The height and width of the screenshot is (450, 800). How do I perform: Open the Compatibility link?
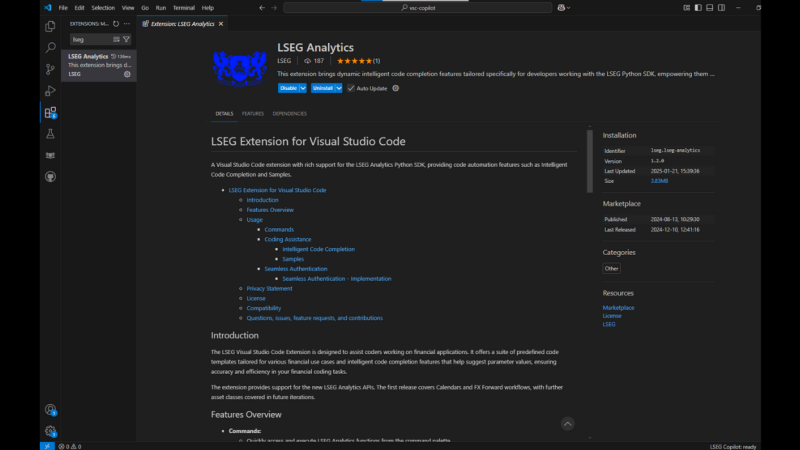click(264, 308)
